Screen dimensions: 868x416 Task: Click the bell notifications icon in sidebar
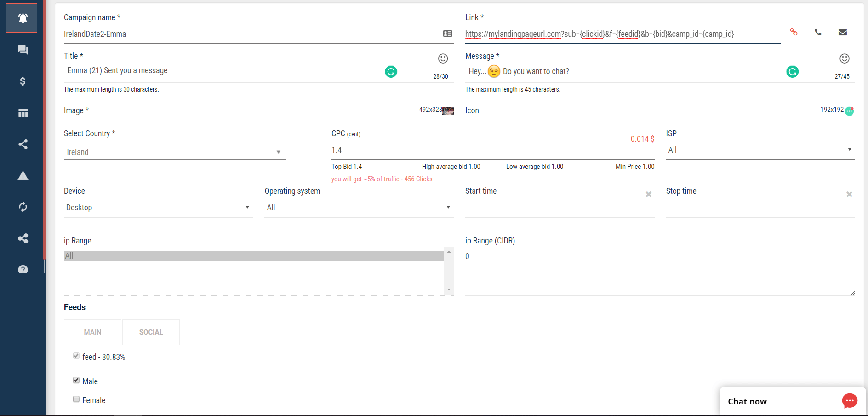[23, 18]
